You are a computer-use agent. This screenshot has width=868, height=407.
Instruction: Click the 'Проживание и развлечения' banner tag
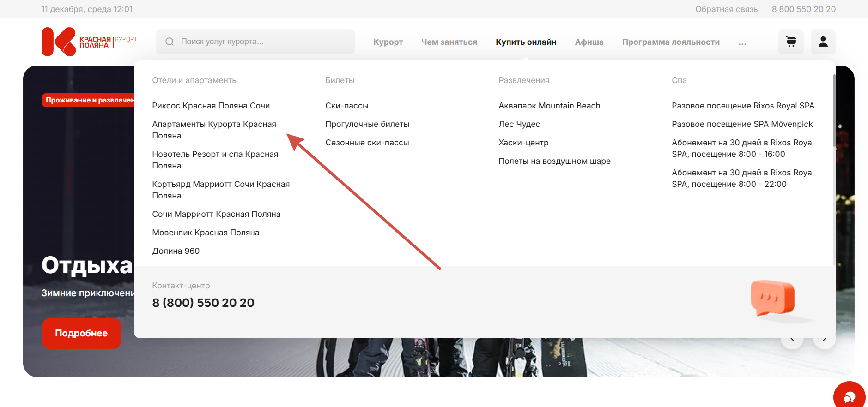tap(88, 100)
